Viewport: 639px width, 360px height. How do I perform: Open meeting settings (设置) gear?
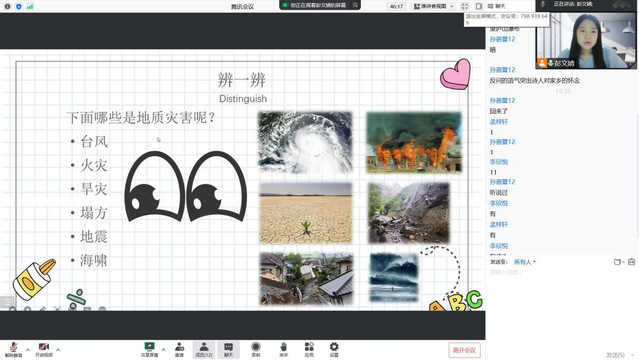point(334,350)
